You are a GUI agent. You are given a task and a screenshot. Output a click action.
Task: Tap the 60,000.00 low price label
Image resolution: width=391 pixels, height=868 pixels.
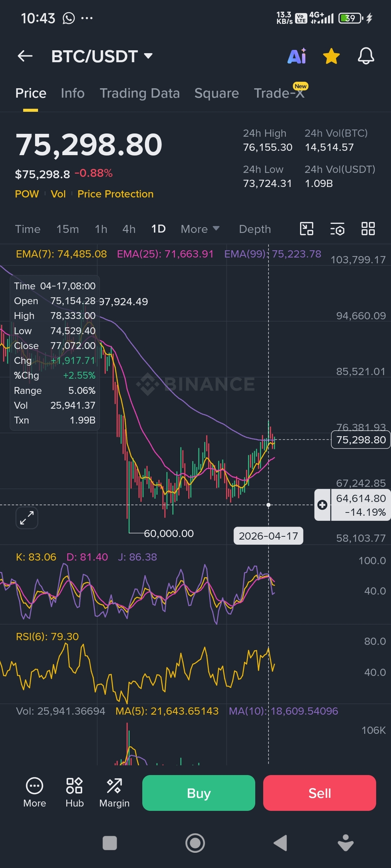pyautogui.click(x=169, y=533)
